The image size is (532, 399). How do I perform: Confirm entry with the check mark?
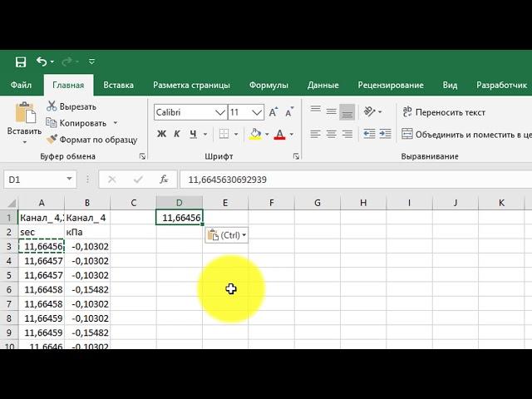[x=138, y=180]
